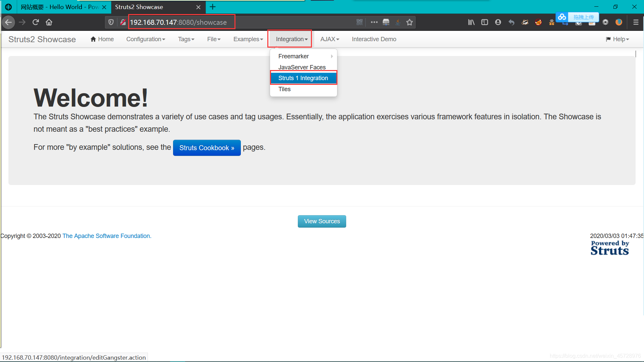Minimize the browser window
644x362 pixels.
(596, 7)
